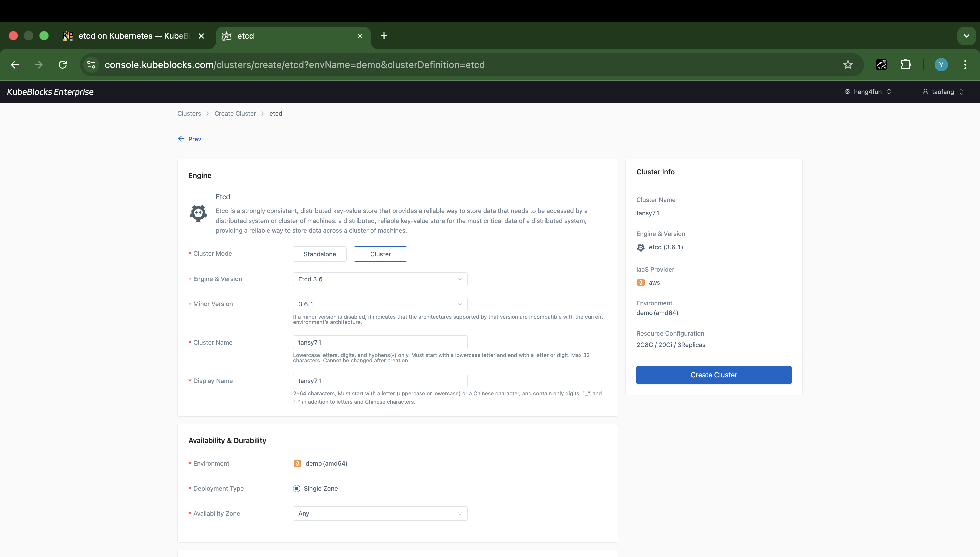Switch to the etcd console tab
The width and height of the screenshot is (980, 557).
point(293,36)
